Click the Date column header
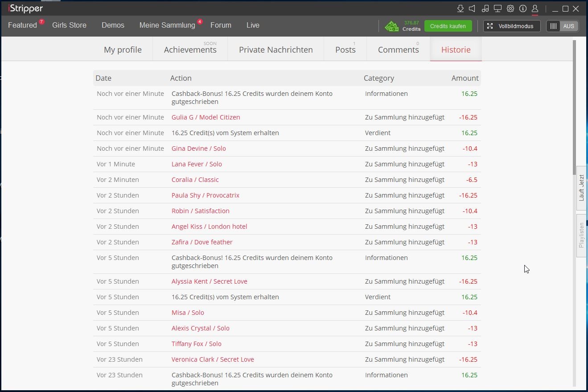Screen dimensions: 588x392 (x=103, y=78)
